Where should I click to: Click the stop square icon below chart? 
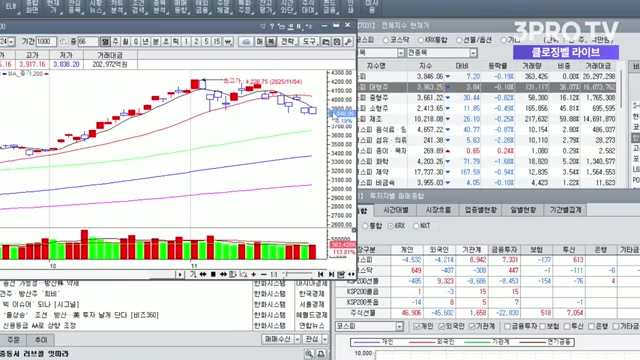213,274
